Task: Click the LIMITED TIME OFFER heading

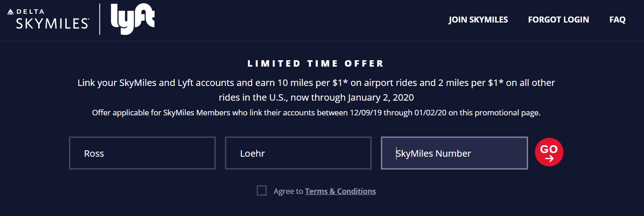Action: coord(316,64)
